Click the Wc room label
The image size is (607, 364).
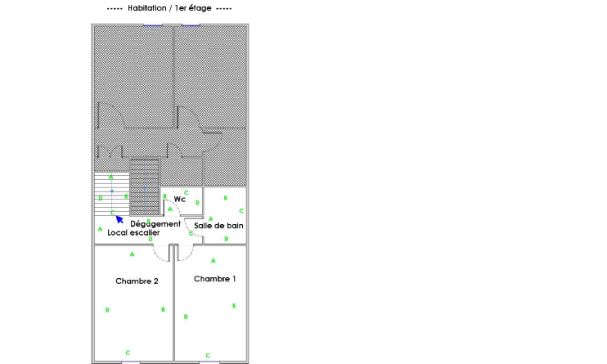point(179,199)
